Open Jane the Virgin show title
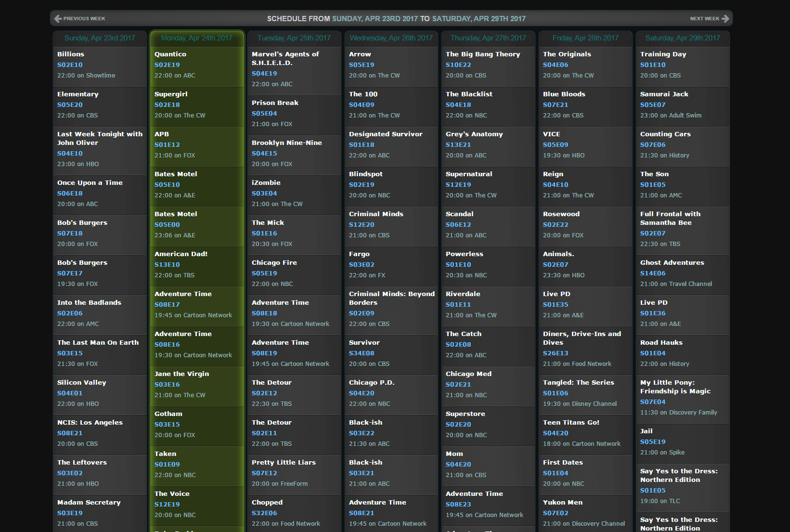Screen dimensions: 790x532 181,374
